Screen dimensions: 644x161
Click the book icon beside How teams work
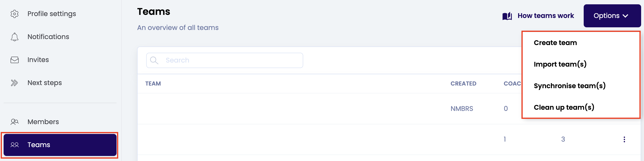(507, 16)
